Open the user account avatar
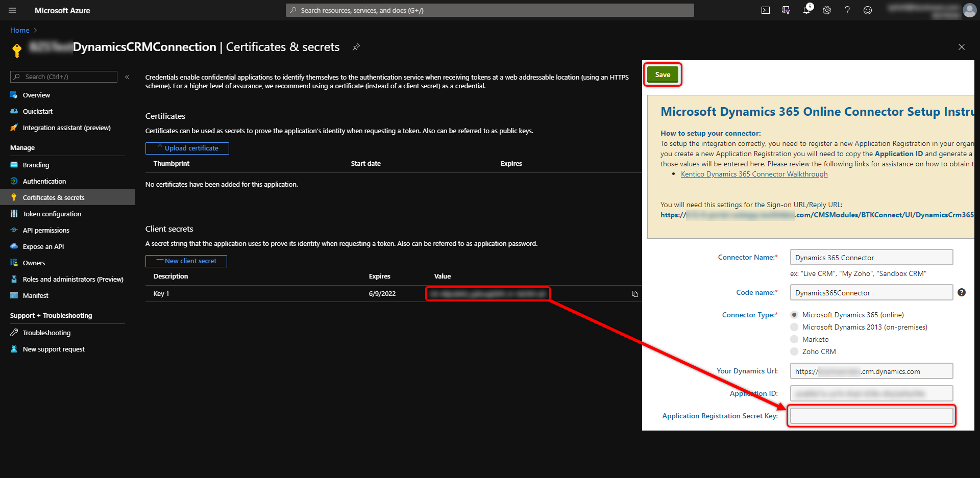The height and width of the screenshot is (478, 980). [969, 10]
